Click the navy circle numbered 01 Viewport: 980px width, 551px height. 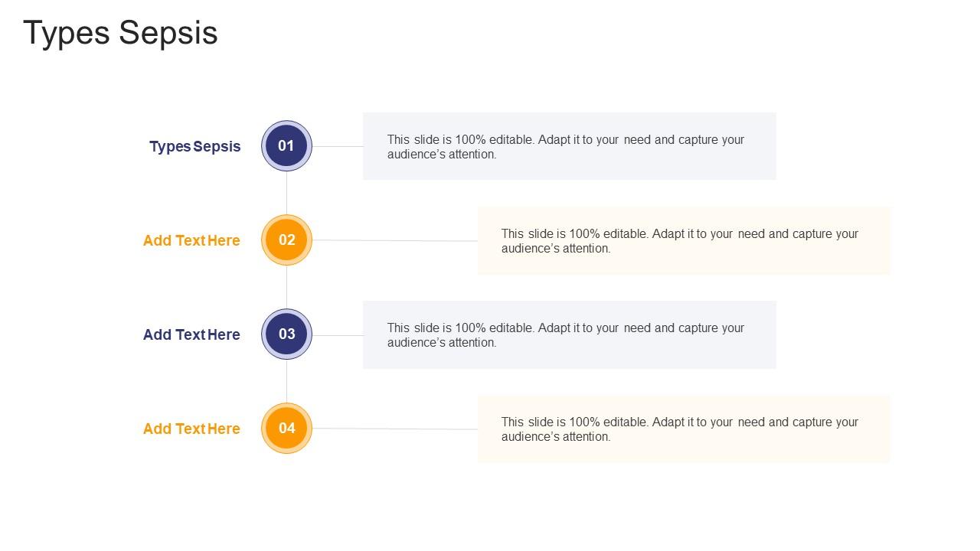pos(287,145)
